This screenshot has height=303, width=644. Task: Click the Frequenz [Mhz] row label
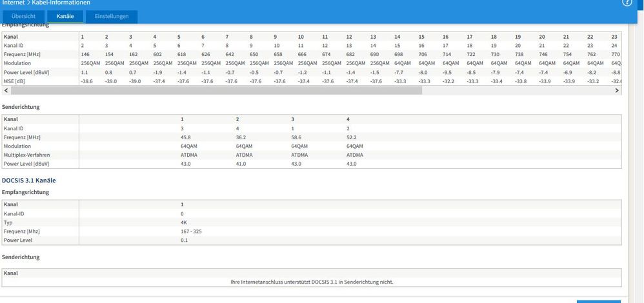(21, 231)
